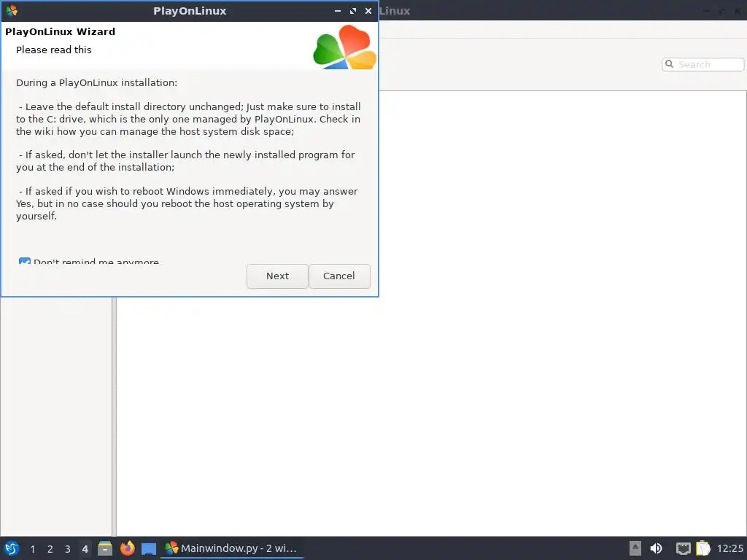Select the Mainwindow.py taskbar entry

pyautogui.click(x=231, y=548)
